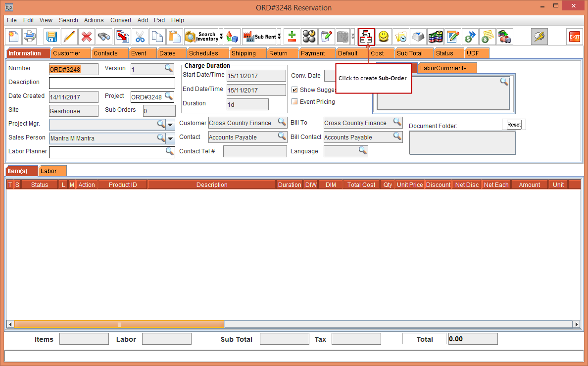588x366 pixels.
Task: Click the items table horizontal scrollbar
Action: click(119, 324)
